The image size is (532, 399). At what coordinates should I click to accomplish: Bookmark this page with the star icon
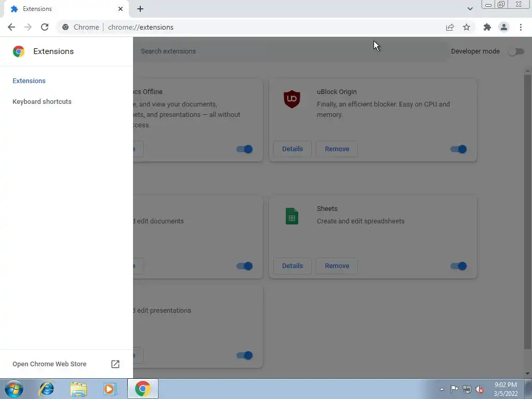tap(467, 27)
